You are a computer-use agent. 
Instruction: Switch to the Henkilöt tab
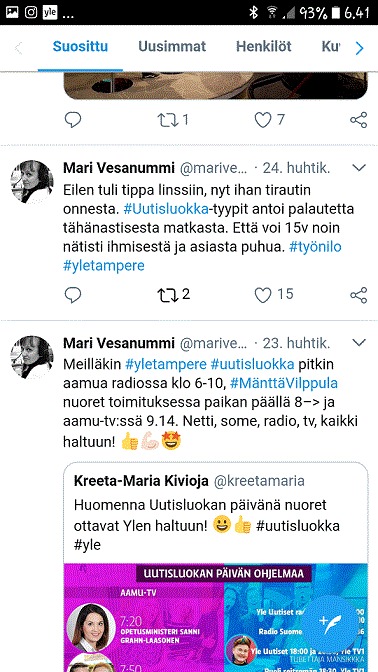(264, 46)
